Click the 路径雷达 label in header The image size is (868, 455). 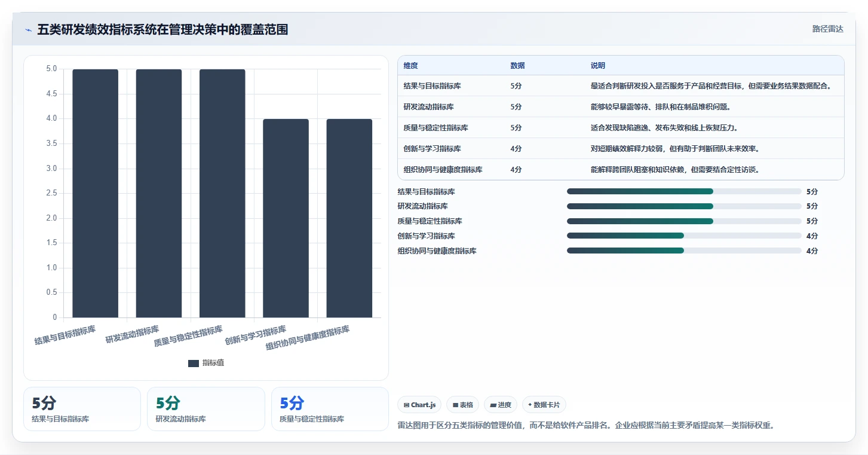pos(827,29)
